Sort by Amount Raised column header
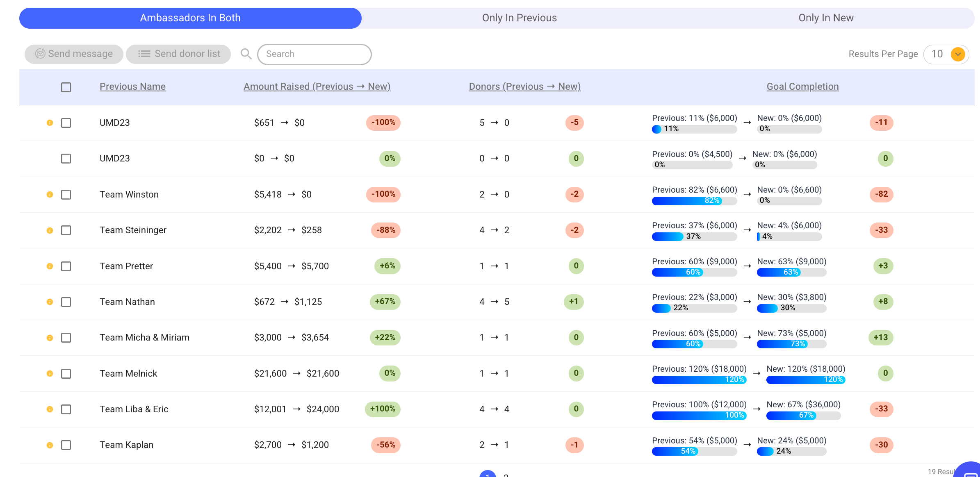The width and height of the screenshot is (980, 477). point(317,86)
